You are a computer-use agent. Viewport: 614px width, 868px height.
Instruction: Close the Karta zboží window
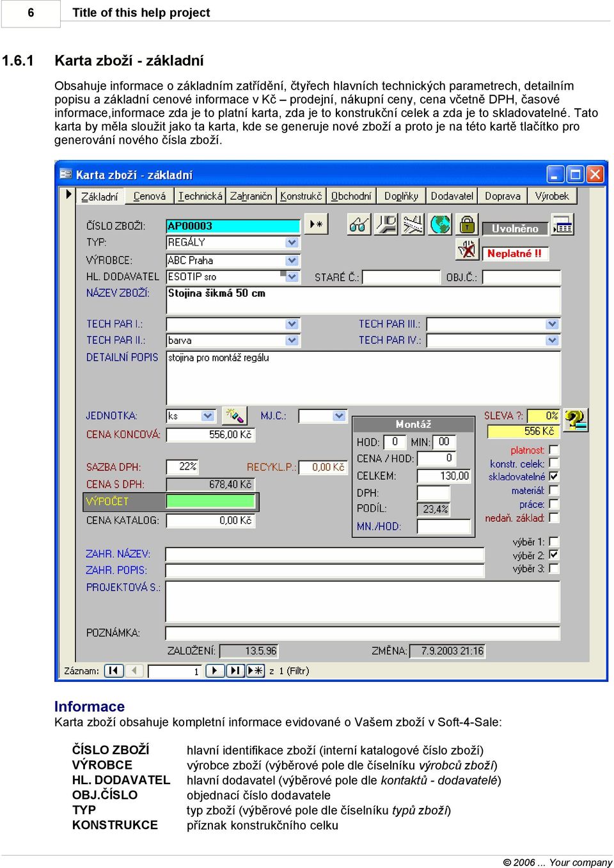tap(595, 174)
